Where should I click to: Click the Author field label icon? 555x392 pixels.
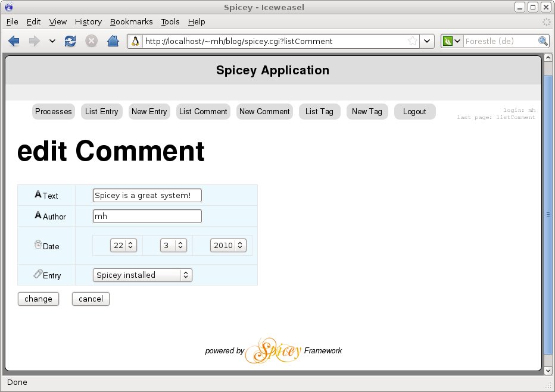pos(38,215)
